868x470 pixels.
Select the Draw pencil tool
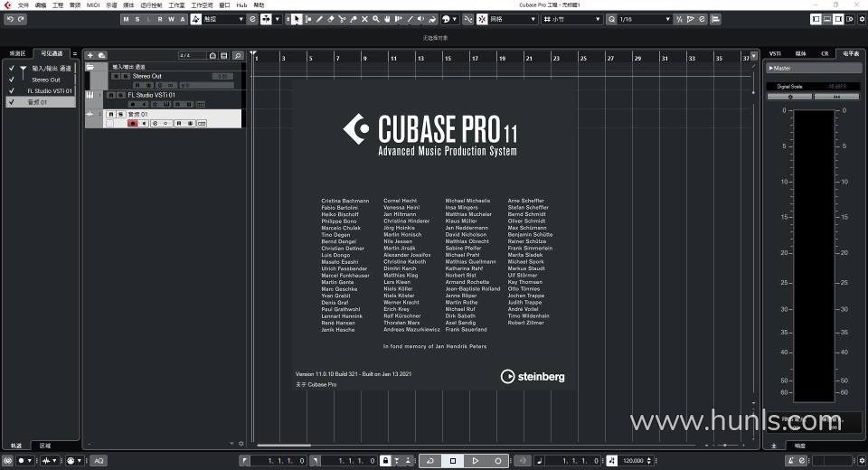(319, 19)
